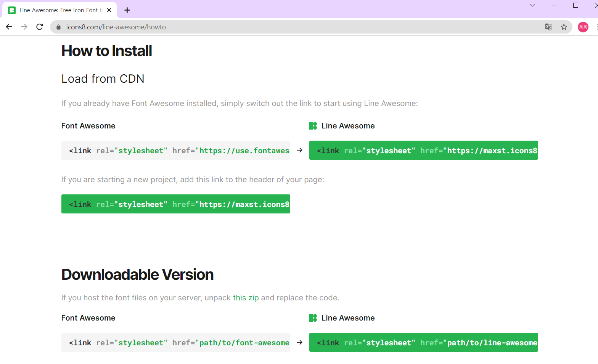Click the tab favicon icon
Screen dimensions: 598x364
[x=12, y=10]
